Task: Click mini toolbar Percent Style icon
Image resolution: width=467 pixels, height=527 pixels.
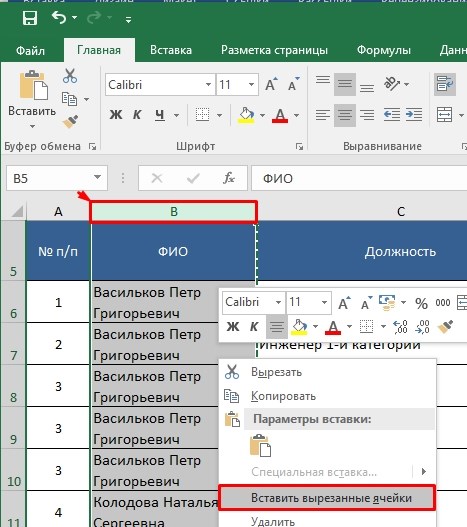Action: click(422, 303)
